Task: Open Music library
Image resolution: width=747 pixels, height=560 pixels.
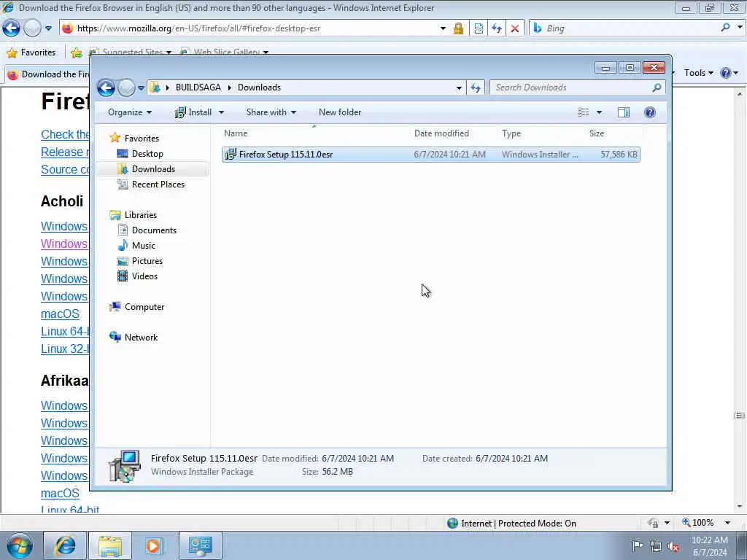Action: tap(144, 245)
